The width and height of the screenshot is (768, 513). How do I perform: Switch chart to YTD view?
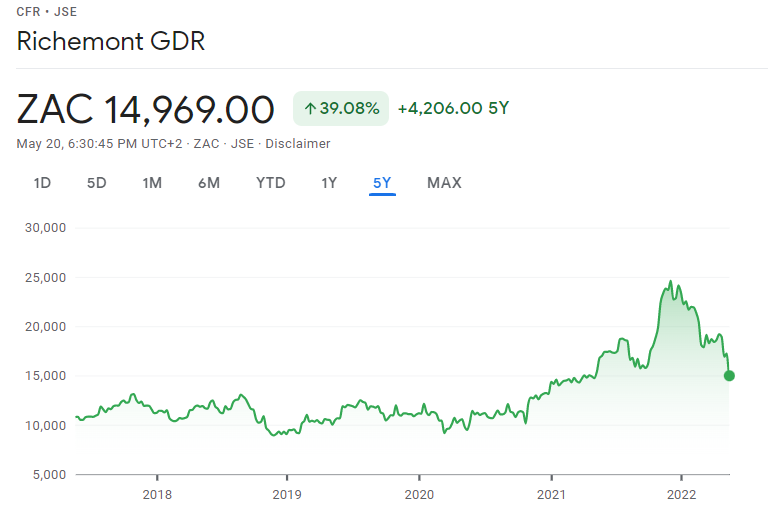pyautogui.click(x=270, y=183)
